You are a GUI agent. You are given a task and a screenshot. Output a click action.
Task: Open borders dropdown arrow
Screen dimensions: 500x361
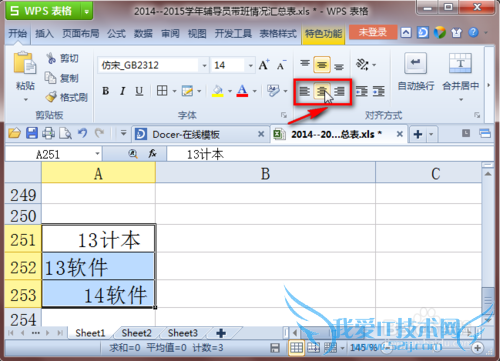[174, 91]
